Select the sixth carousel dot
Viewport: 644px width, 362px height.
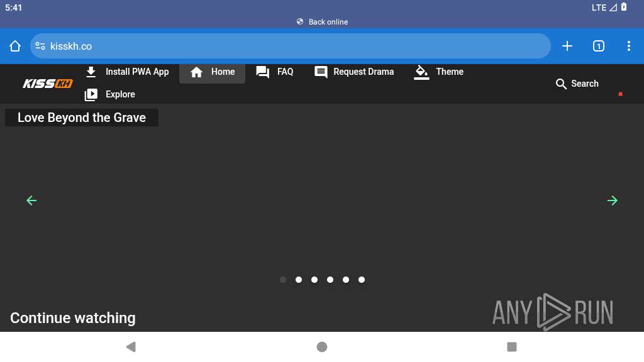[x=362, y=280]
